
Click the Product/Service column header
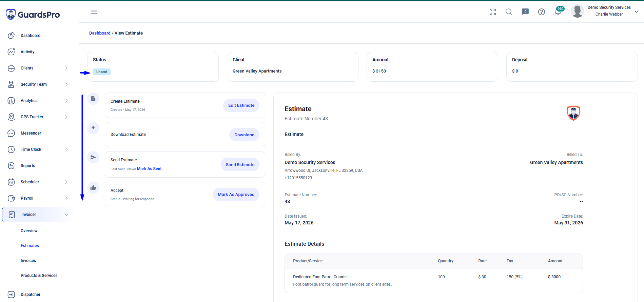tap(308, 261)
